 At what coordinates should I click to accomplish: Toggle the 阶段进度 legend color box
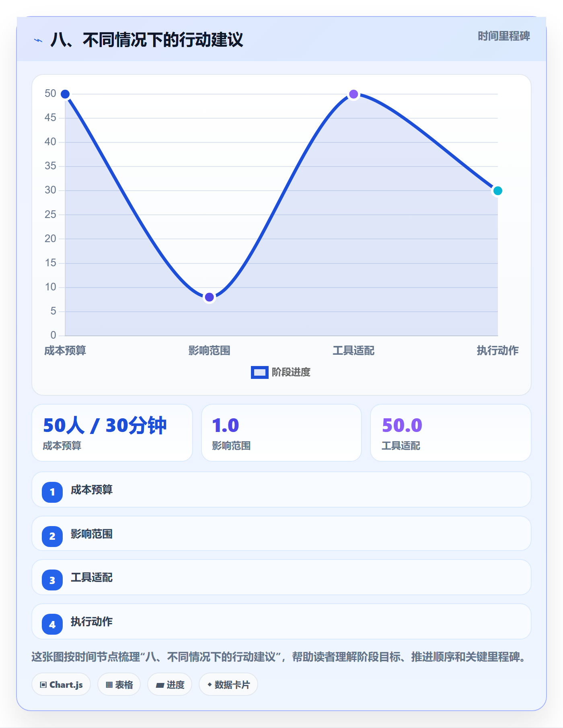[x=259, y=372]
